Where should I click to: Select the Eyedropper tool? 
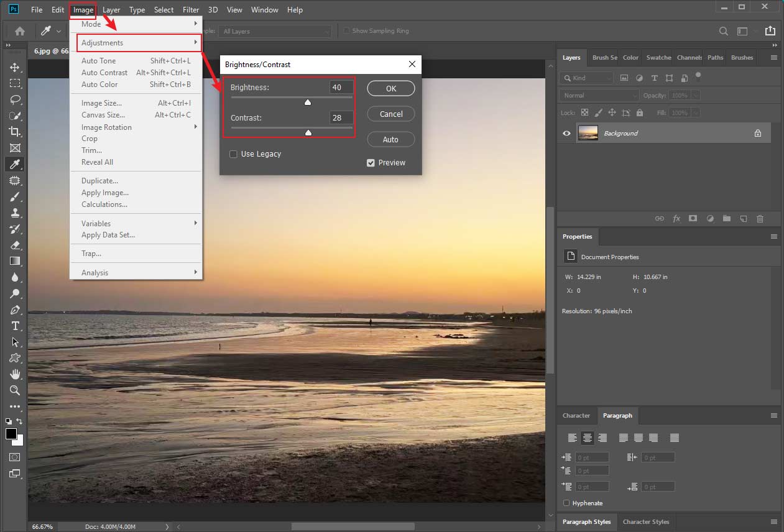14,164
